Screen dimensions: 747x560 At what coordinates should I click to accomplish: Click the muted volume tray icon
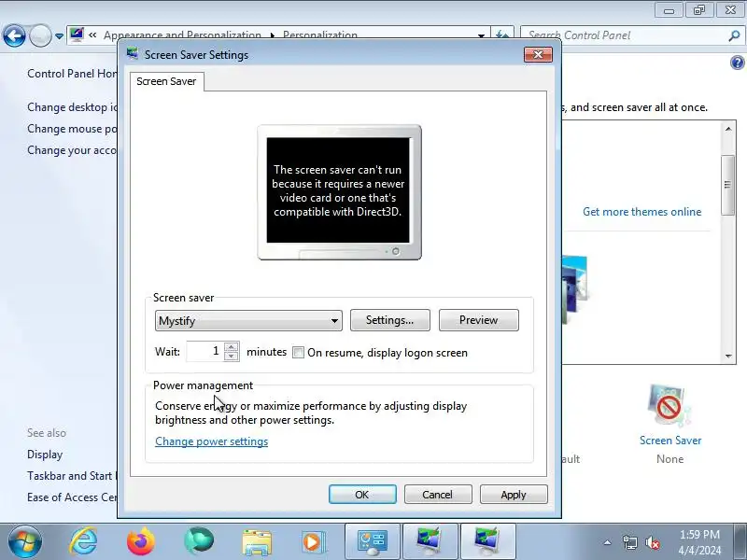point(652,542)
